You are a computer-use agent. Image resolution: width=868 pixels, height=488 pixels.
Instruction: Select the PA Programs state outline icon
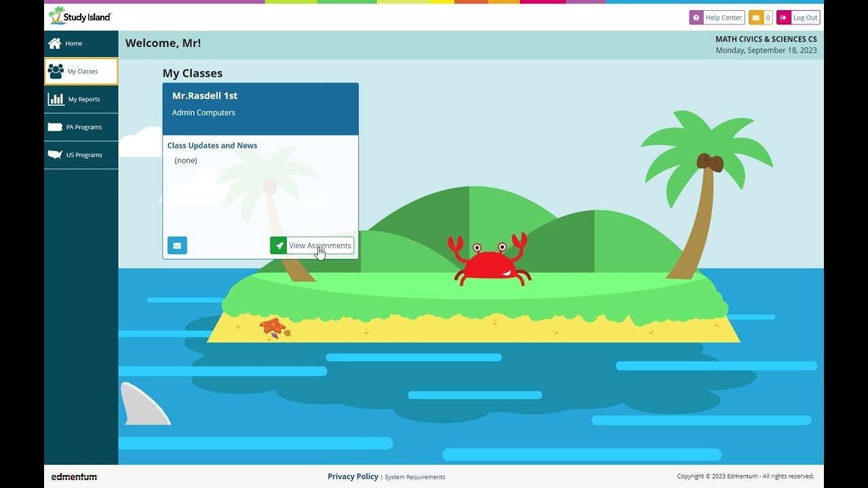[x=56, y=127]
